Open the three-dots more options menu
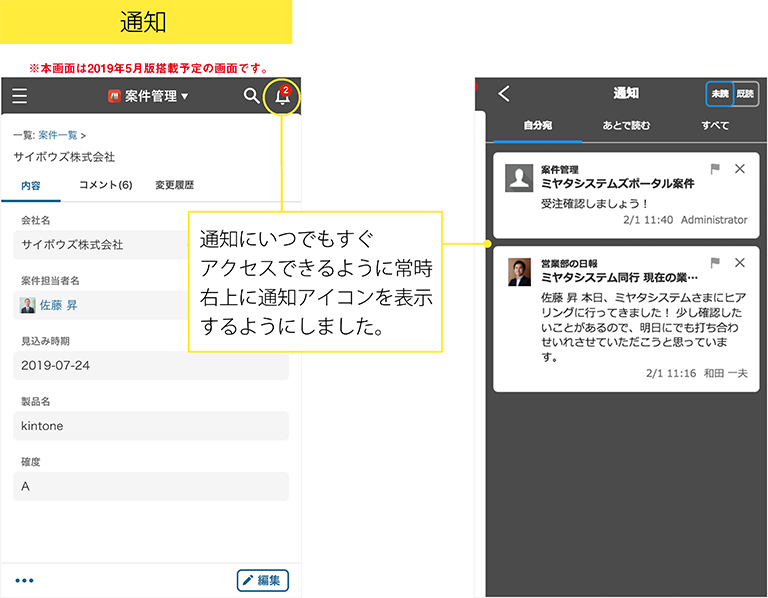 (x=24, y=581)
